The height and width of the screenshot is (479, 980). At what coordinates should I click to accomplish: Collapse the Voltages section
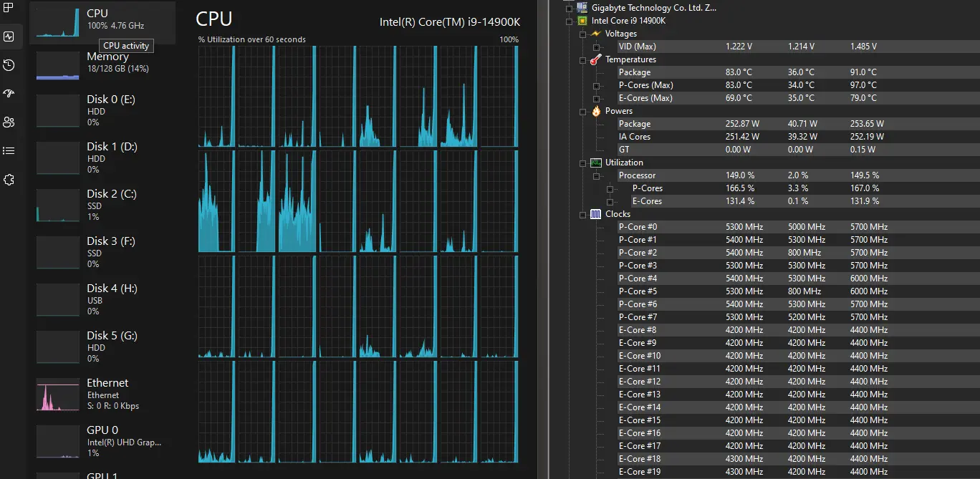tap(582, 34)
